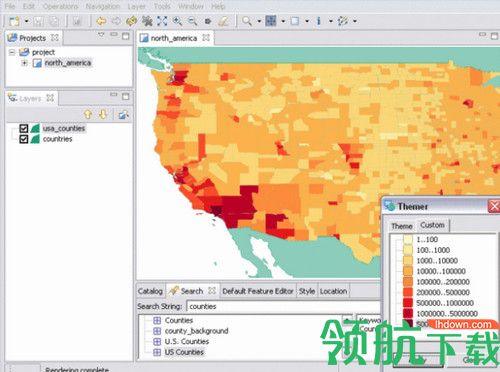Switch to the Theme tab in Themer

[x=402, y=226]
